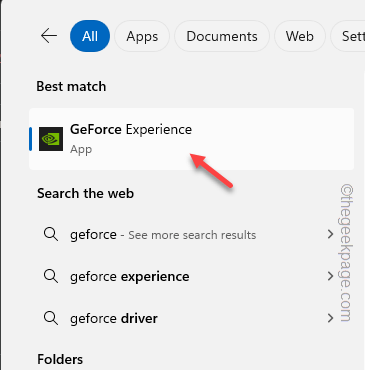Go back with the left arrow icon

coord(49,36)
